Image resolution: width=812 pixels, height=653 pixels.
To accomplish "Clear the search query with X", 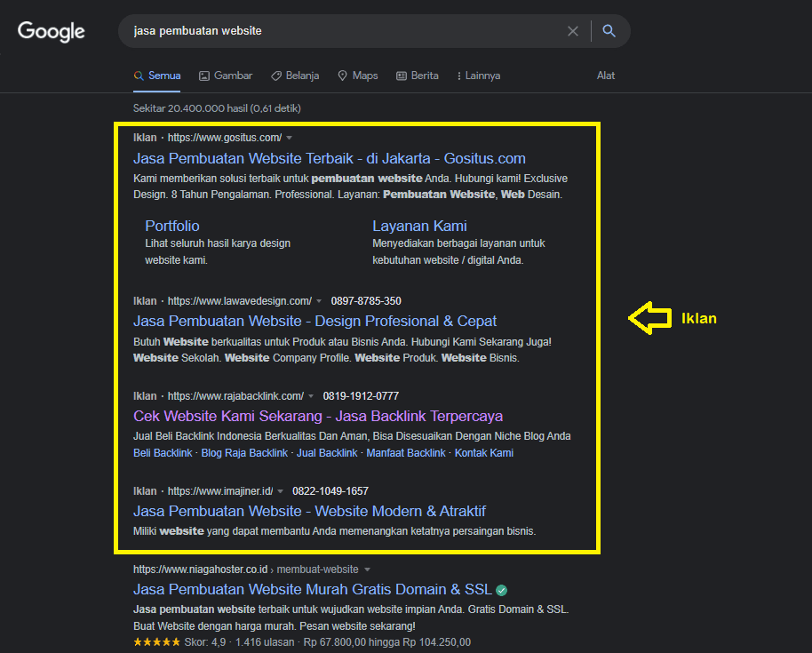I will pos(573,31).
